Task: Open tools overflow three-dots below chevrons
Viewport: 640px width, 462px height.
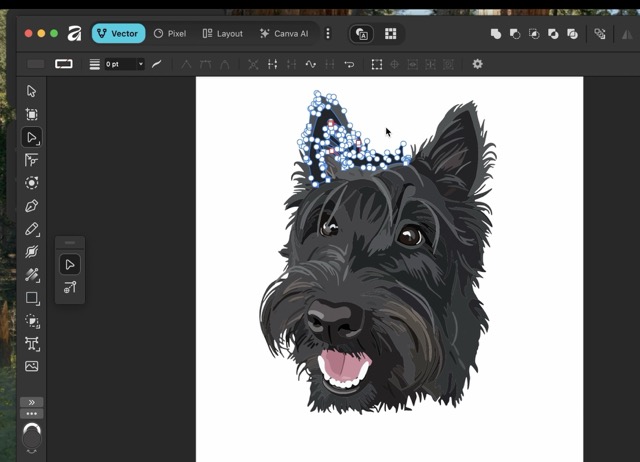Action: click(x=31, y=413)
